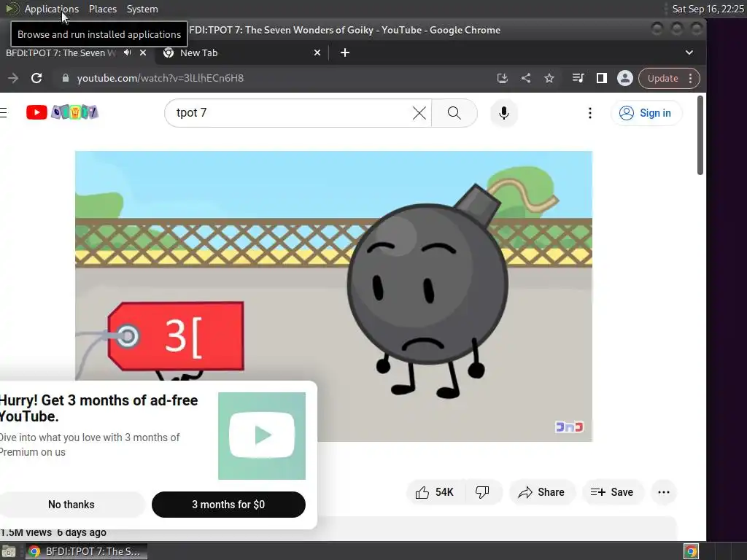The height and width of the screenshot is (560, 747).
Task: Toggle Chrome side panel icon
Action: [x=602, y=78]
